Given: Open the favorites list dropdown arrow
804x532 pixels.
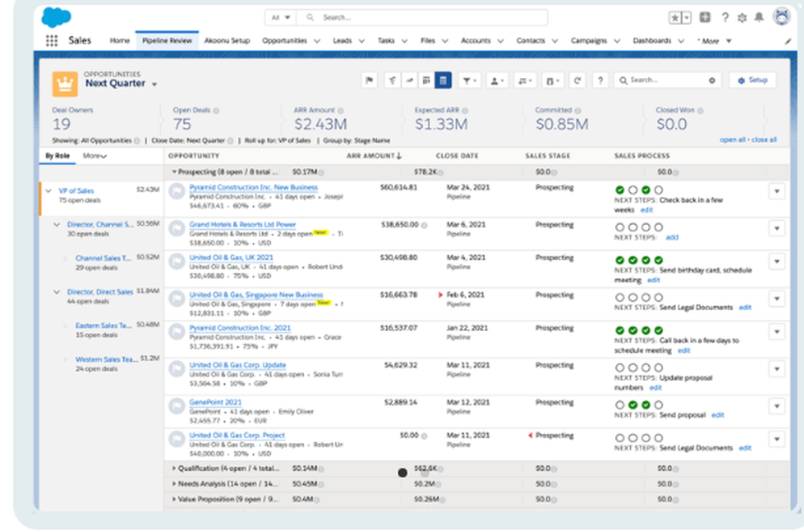Looking at the screenshot, I should (x=687, y=18).
